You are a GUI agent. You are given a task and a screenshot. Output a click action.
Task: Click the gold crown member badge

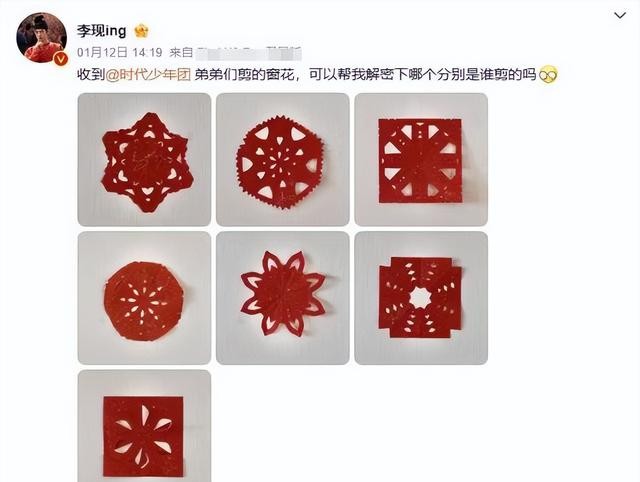coord(141,31)
